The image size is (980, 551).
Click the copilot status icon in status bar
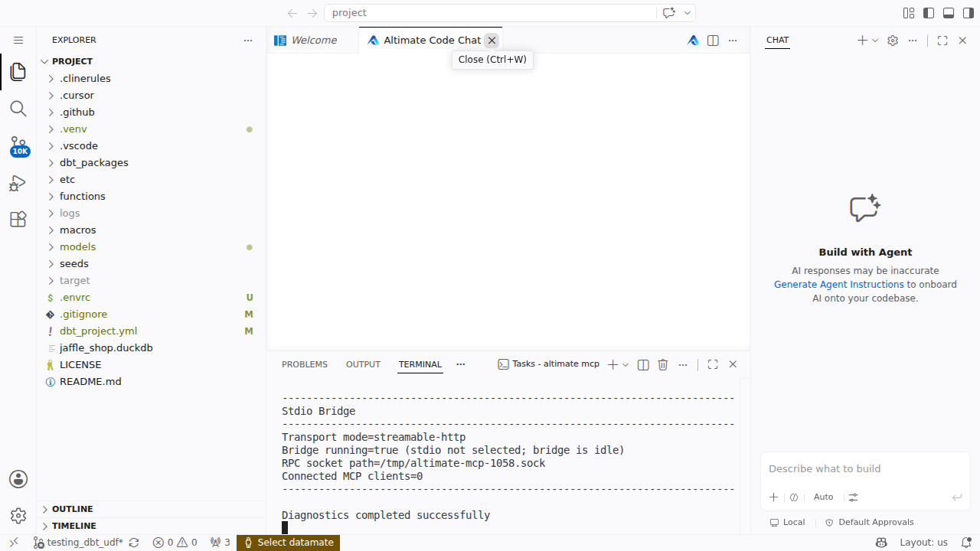tap(881, 543)
